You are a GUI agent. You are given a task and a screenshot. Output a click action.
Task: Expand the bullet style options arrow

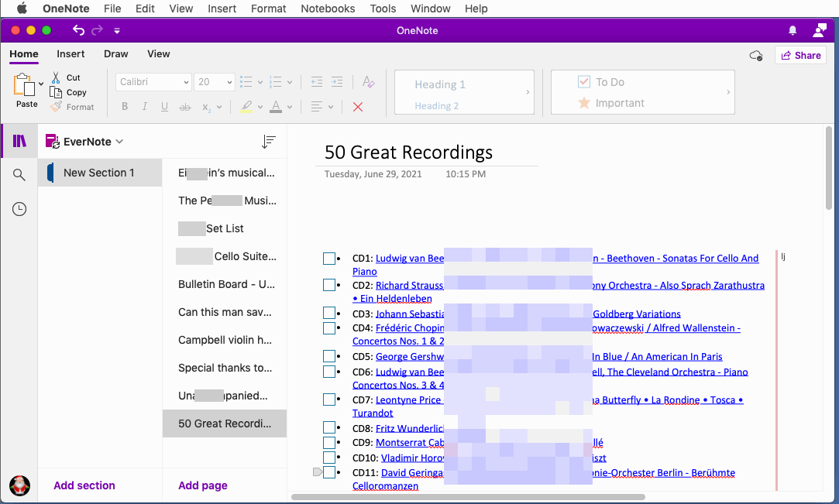pos(260,82)
